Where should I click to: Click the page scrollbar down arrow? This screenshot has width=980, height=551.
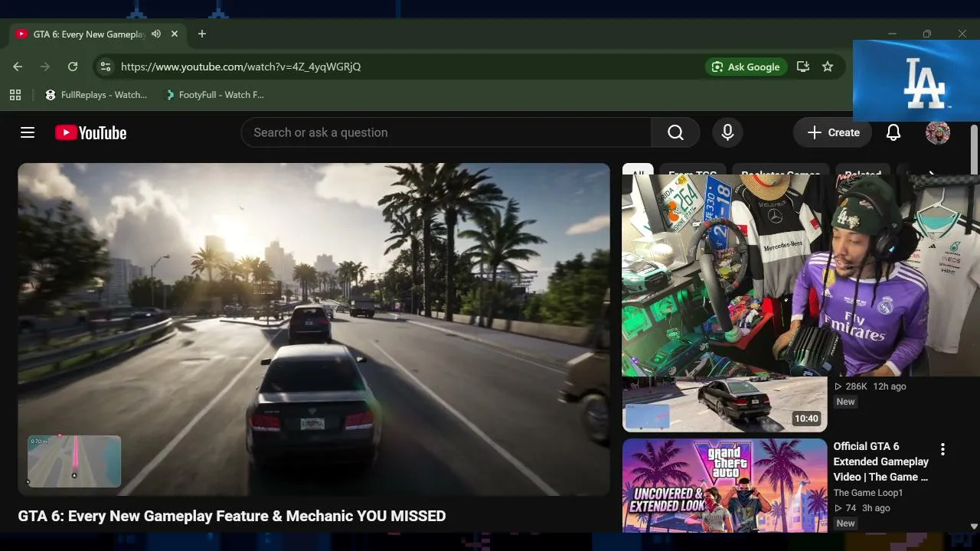tap(974, 527)
